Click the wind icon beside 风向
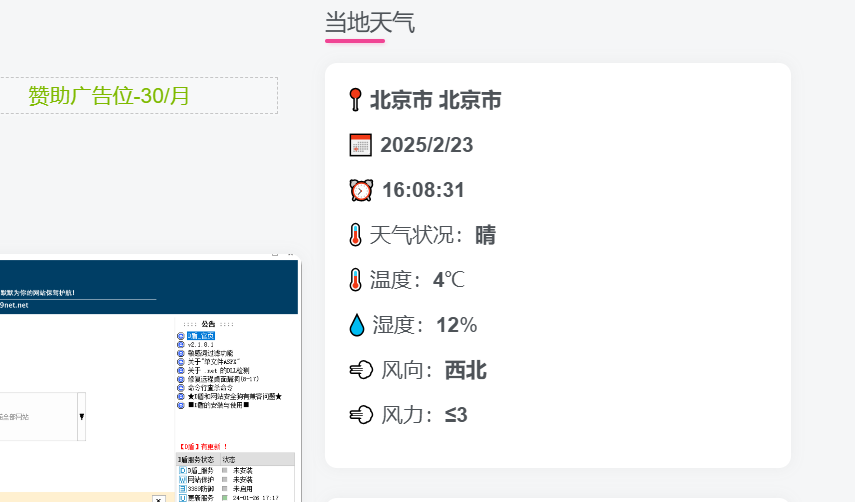855x502 pixels. pos(361,370)
